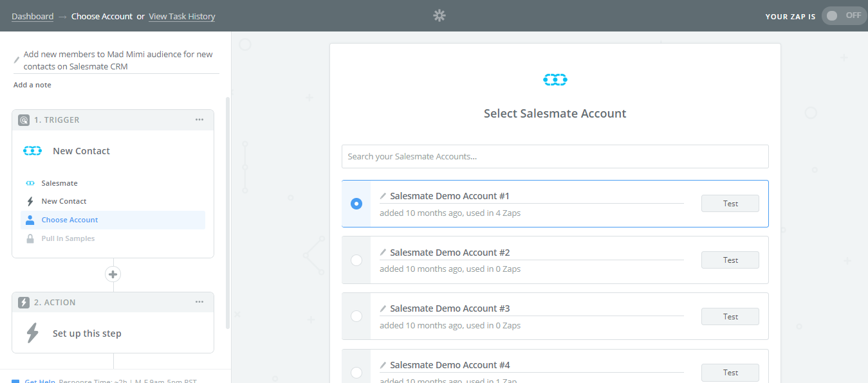Rename Salesmate Demo Account #2 via pencil icon
Image resolution: width=868 pixels, height=383 pixels.
[383, 253]
